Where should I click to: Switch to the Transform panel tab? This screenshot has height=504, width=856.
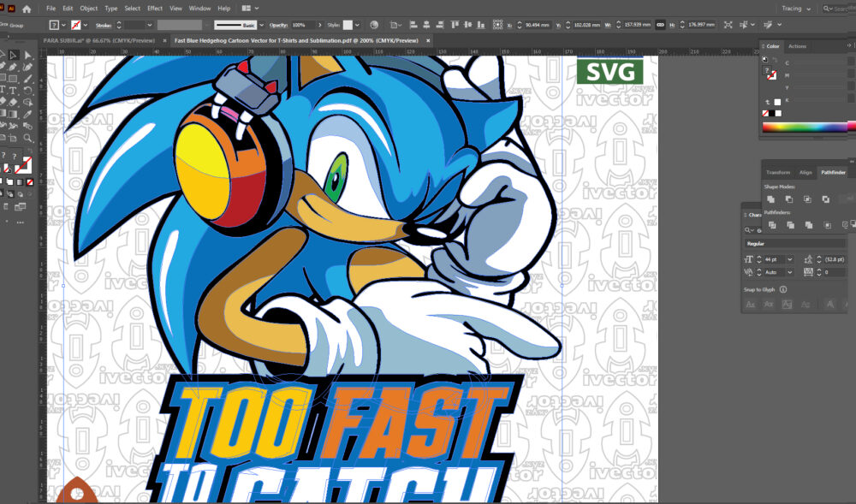pyautogui.click(x=778, y=172)
